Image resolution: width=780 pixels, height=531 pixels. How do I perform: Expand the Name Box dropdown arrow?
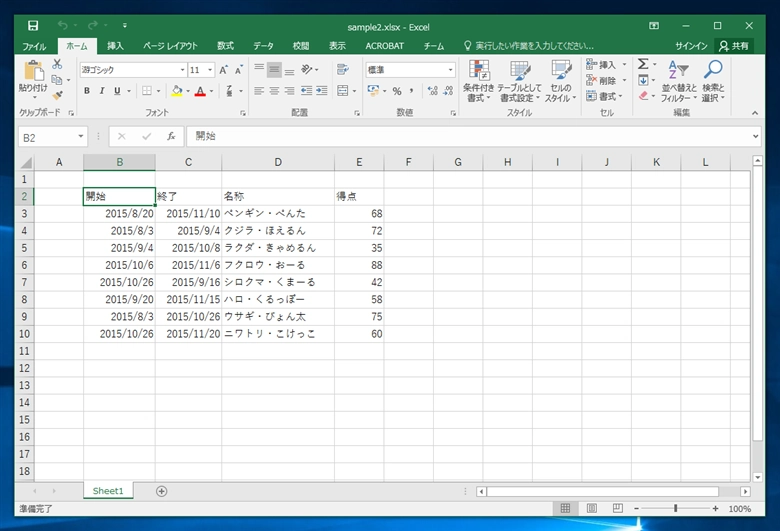[x=81, y=136]
